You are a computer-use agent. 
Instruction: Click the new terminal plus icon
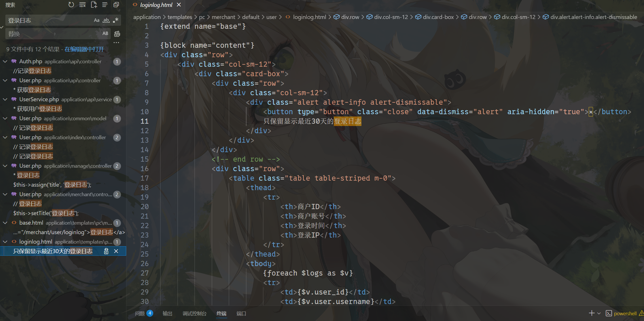click(x=592, y=313)
